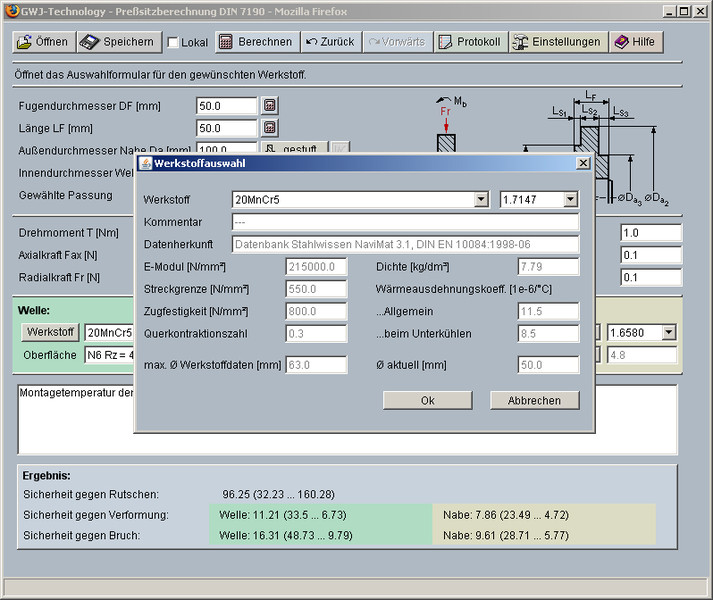Open the 1.7147 material number dropdown
Image resolution: width=713 pixels, height=600 pixels.
pyautogui.click(x=570, y=200)
